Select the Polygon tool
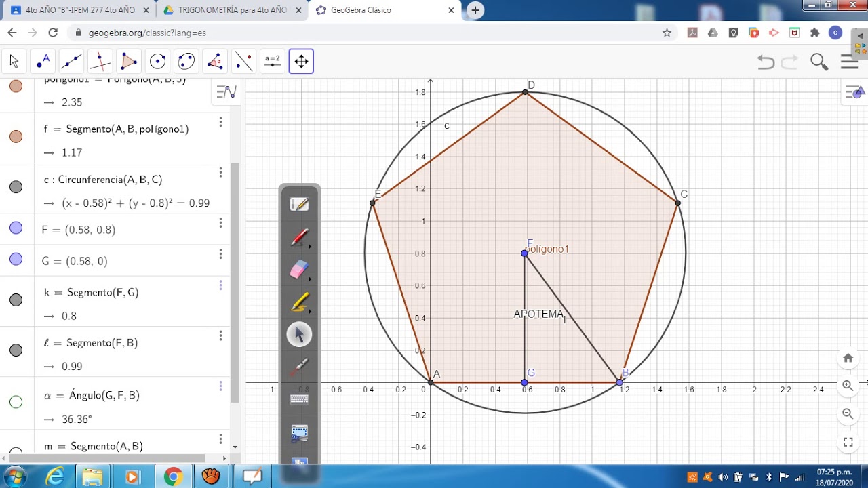The width and height of the screenshot is (868, 488). pyautogui.click(x=129, y=62)
